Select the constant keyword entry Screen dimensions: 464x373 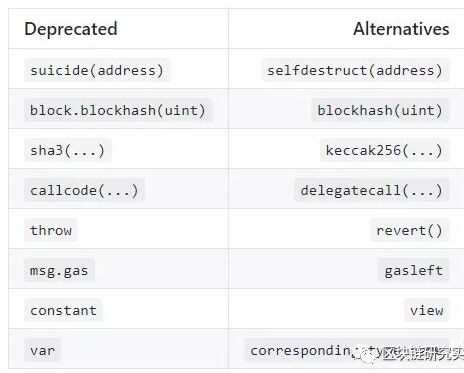[x=63, y=310]
